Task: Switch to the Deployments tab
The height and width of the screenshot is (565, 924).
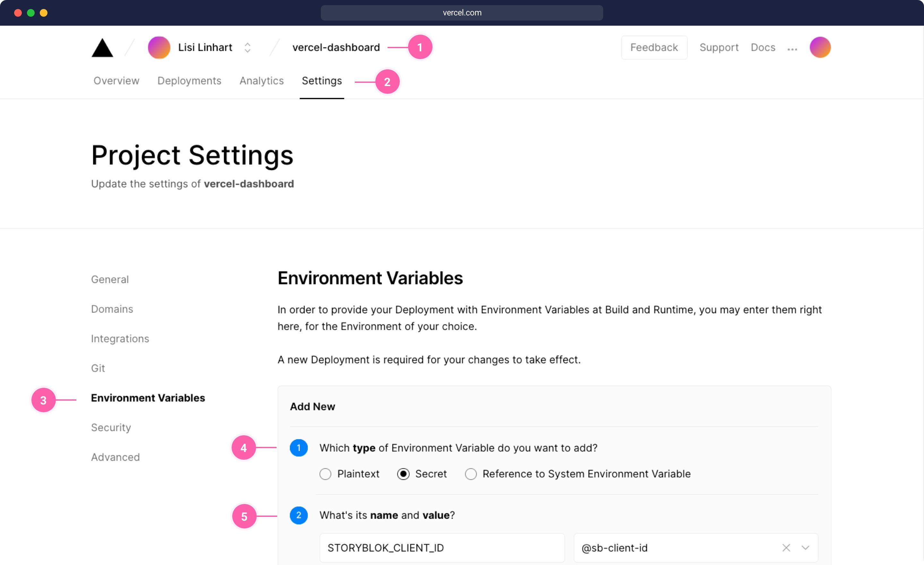Action: pos(189,81)
